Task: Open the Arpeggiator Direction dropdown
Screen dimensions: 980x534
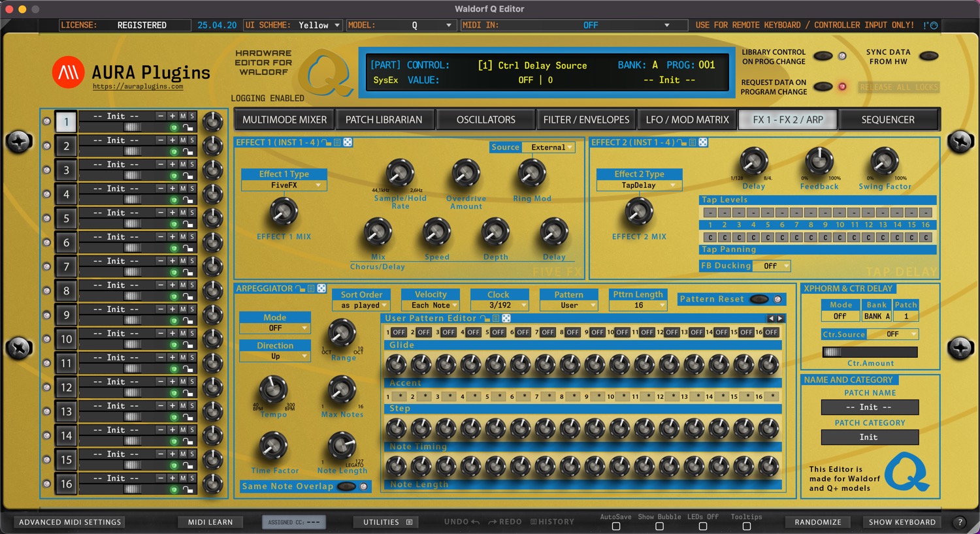Action: tap(275, 356)
